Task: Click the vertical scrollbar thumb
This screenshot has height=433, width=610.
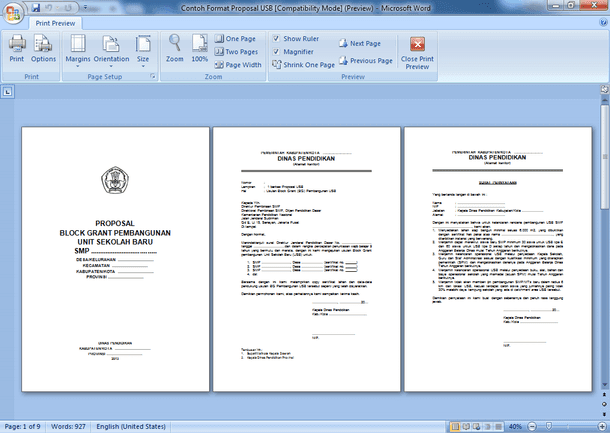Action: click(x=605, y=156)
